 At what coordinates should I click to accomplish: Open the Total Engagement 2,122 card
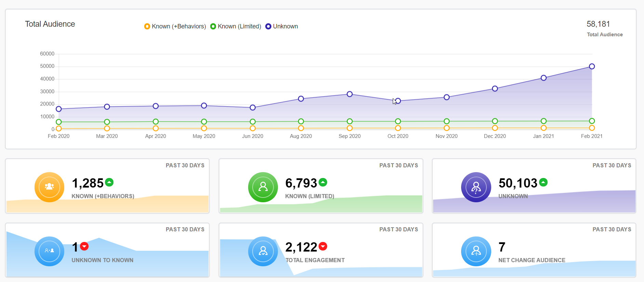coord(321,250)
